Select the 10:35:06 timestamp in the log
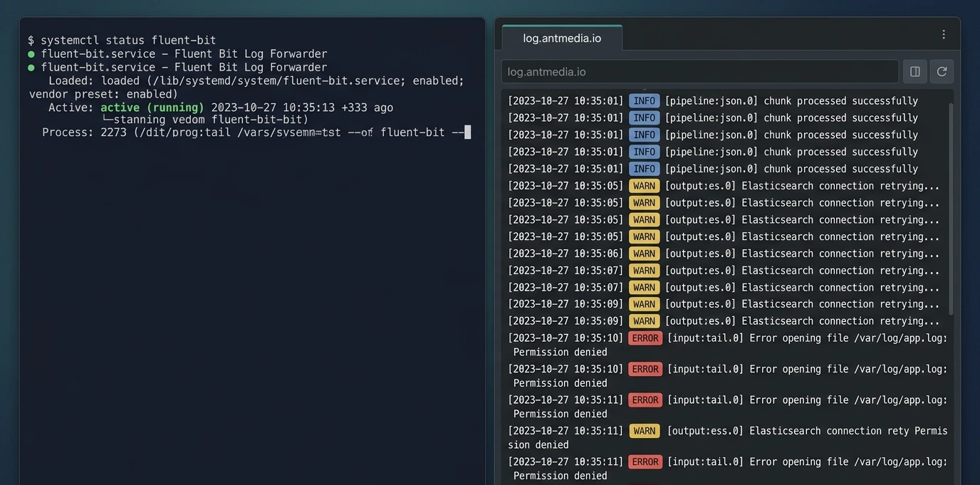The height and width of the screenshot is (485, 980). pos(565,254)
